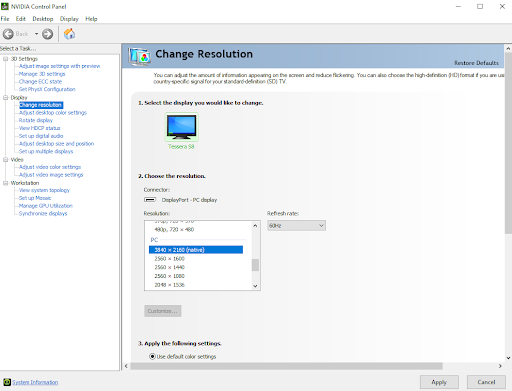Click the main panel vertical scrollbar thumb
The image size is (512, 391).
tap(508, 143)
